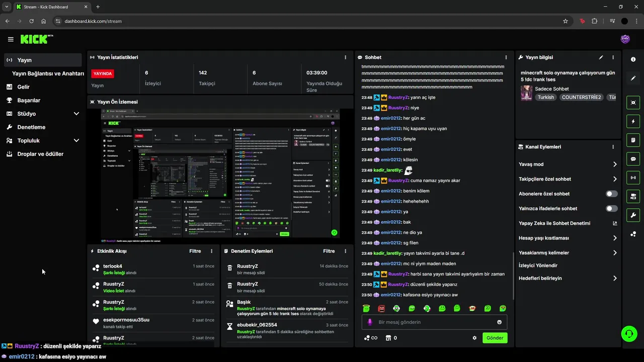This screenshot has height=362, width=644.
Task: Click the green headset support button
Action: pyautogui.click(x=628, y=333)
